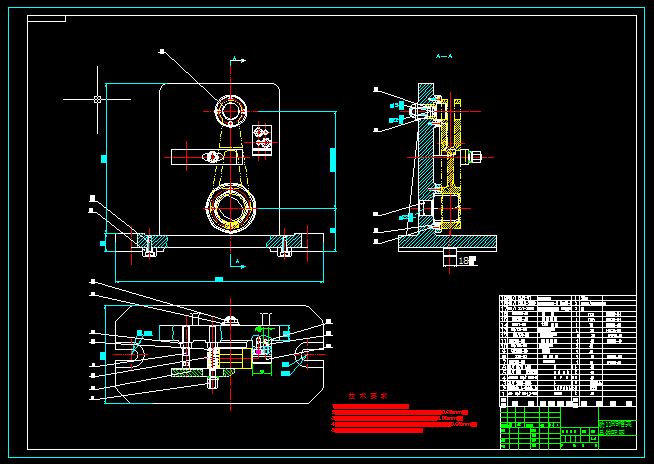Click the drawing title in green title block
This screenshot has height=464, width=654.
tap(617, 428)
